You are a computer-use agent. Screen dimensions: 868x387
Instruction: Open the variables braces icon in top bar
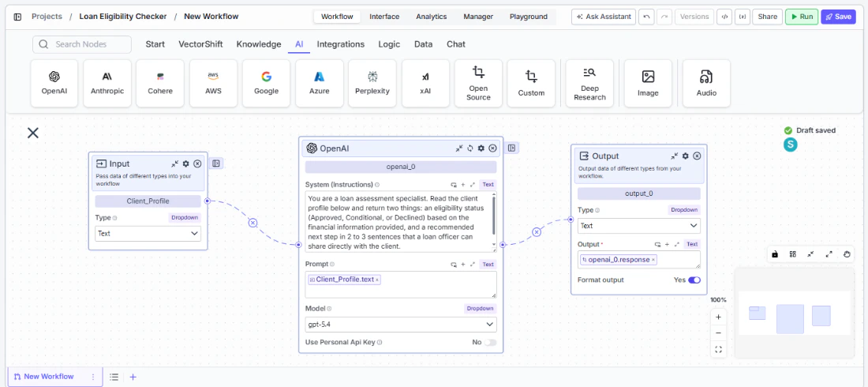[743, 17]
